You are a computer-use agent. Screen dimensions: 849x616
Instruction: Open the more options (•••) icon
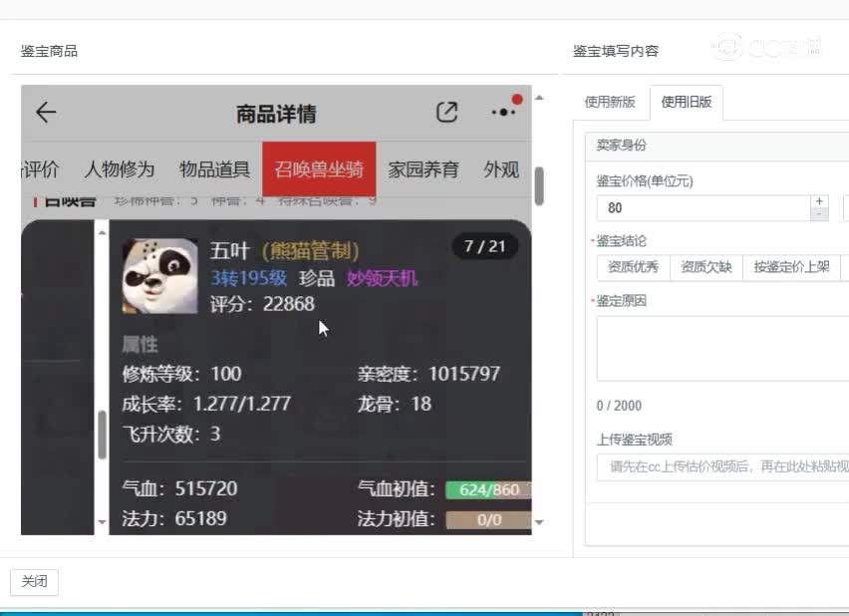(x=502, y=115)
